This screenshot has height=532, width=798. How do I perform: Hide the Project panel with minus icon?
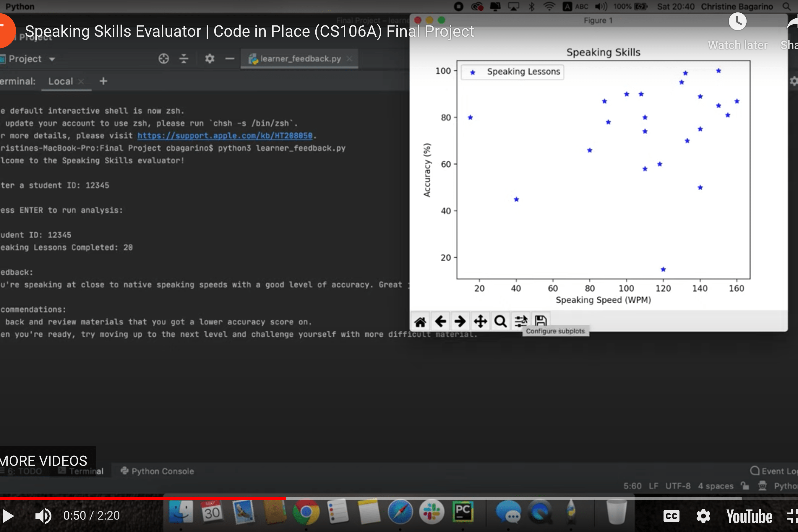[230, 59]
